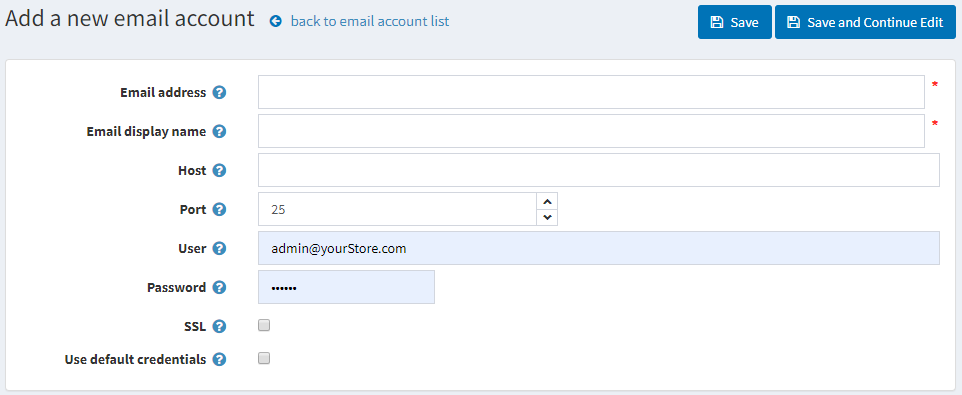The width and height of the screenshot is (962, 395).
Task: Tick the Use default credentials checkbox
Action: pos(264,358)
